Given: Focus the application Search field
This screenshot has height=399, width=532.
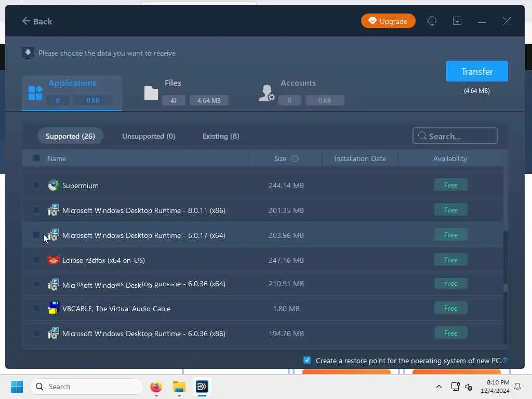Looking at the screenshot, I should click(455, 136).
